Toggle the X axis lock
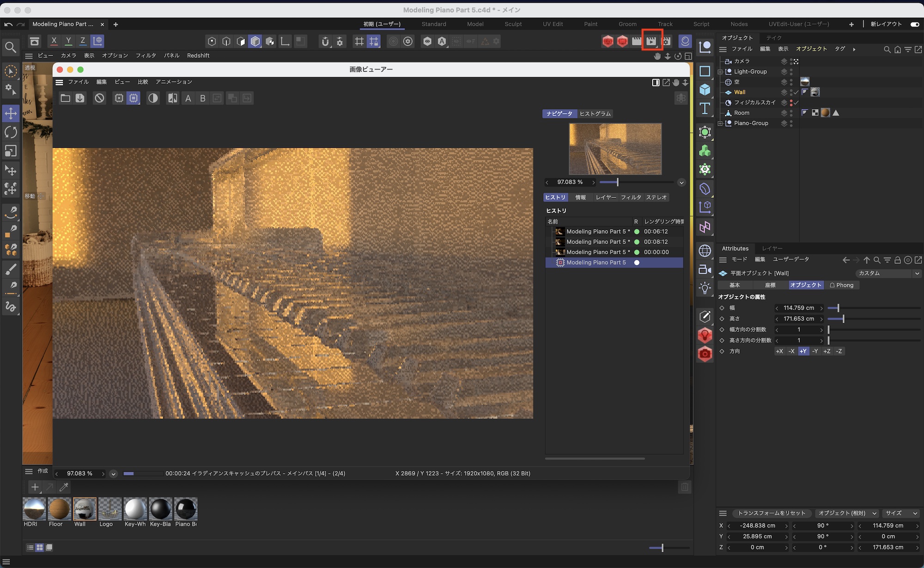The height and width of the screenshot is (568, 924). tap(54, 41)
